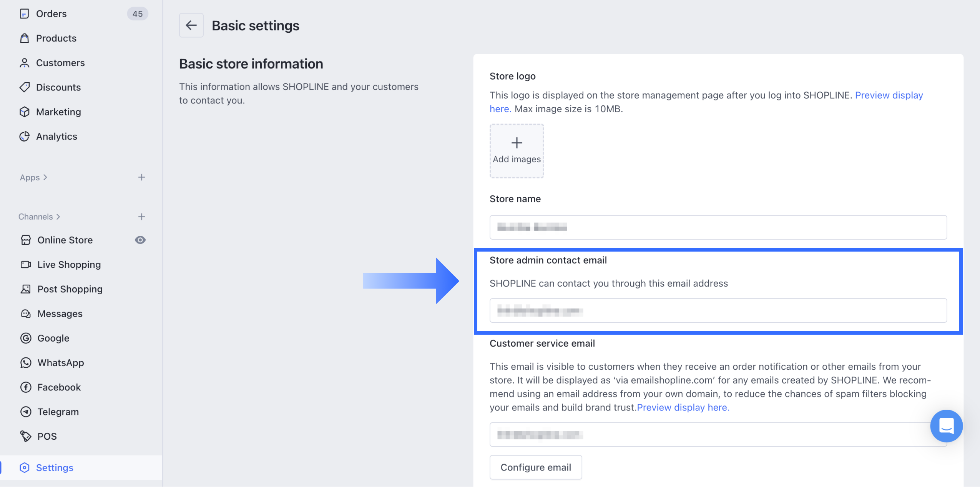Image resolution: width=980 pixels, height=487 pixels.
Task: Open Orders with 45 badge
Action: (51, 14)
